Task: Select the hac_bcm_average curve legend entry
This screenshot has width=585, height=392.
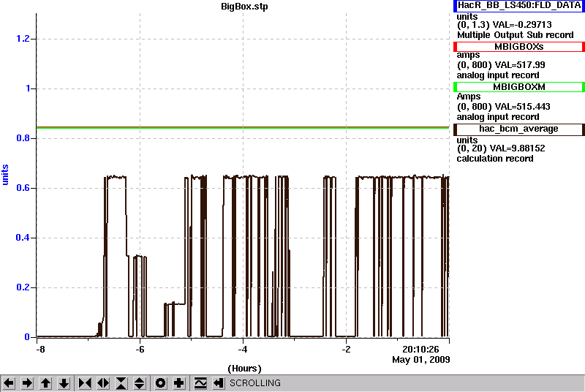Action: [519, 129]
